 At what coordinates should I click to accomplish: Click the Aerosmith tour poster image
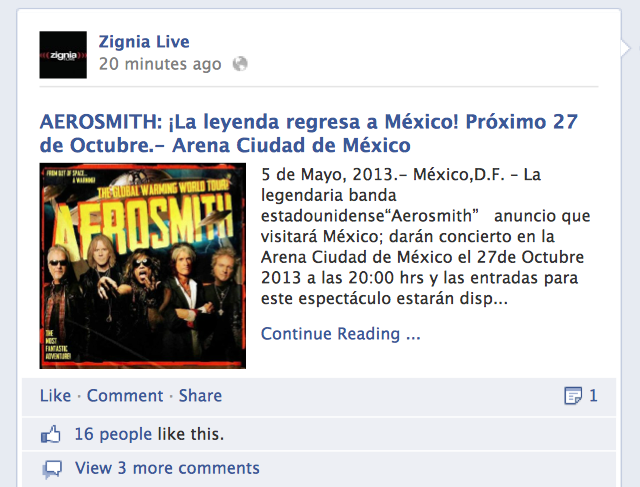point(142,266)
